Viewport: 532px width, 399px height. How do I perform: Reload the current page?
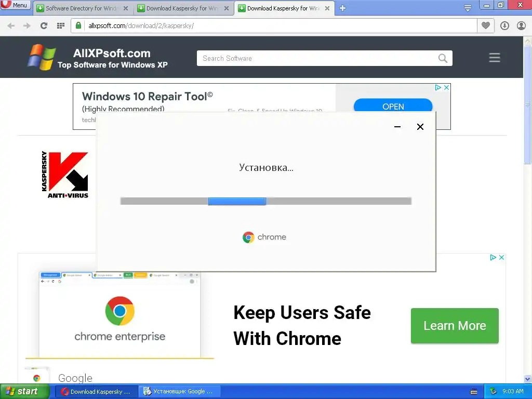pyautogui.click(x=44, y=26)
